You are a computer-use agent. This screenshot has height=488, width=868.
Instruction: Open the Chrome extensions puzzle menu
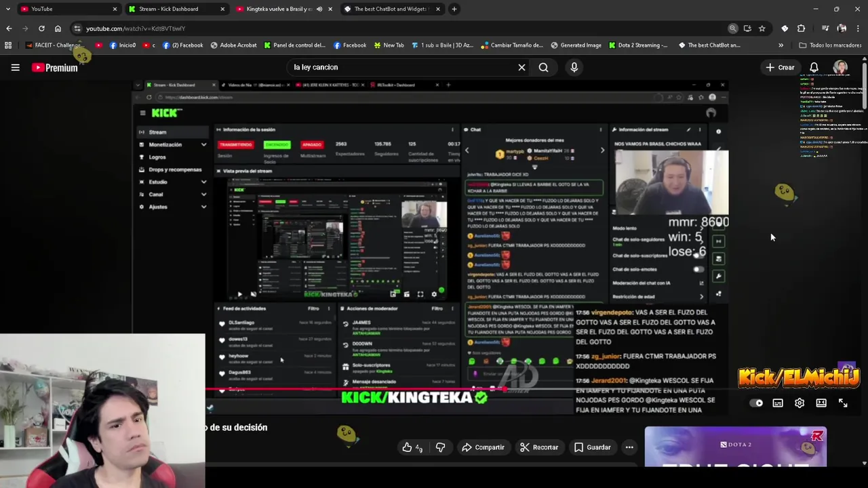pyautogui.click(x=801, y=28)
